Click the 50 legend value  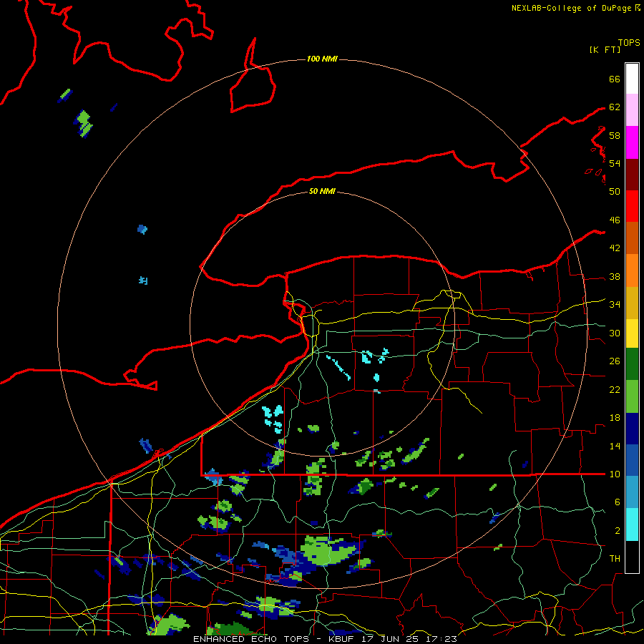pyautogui.click(x=615, y=192)
